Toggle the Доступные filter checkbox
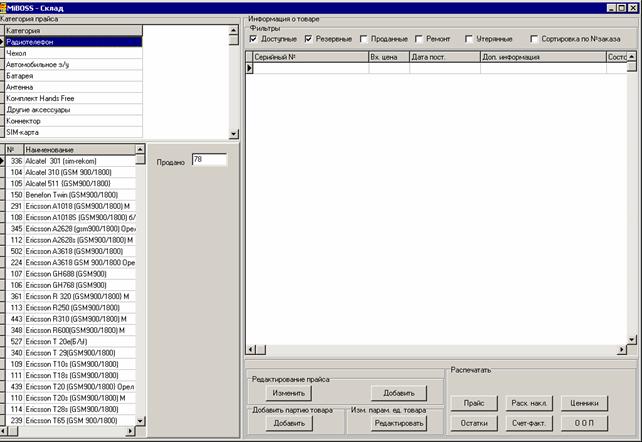Screen dimensions: 642x442 pyautogui.click(x=253, y=39)
